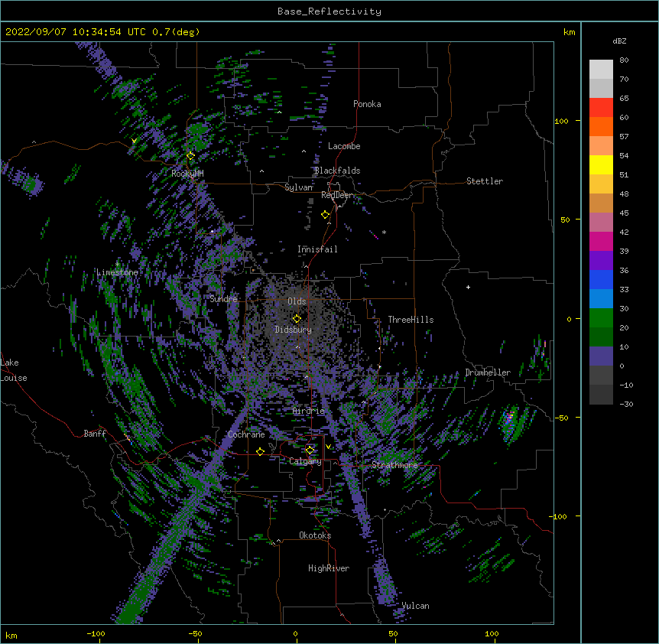Click the Stettler label

tap(484, 181)
